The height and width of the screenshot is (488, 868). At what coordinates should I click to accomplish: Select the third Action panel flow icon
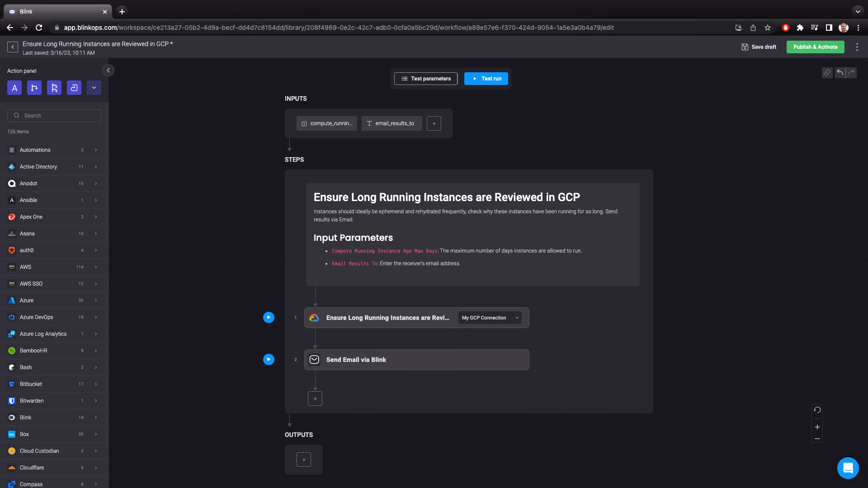click(x=54, y=88)
